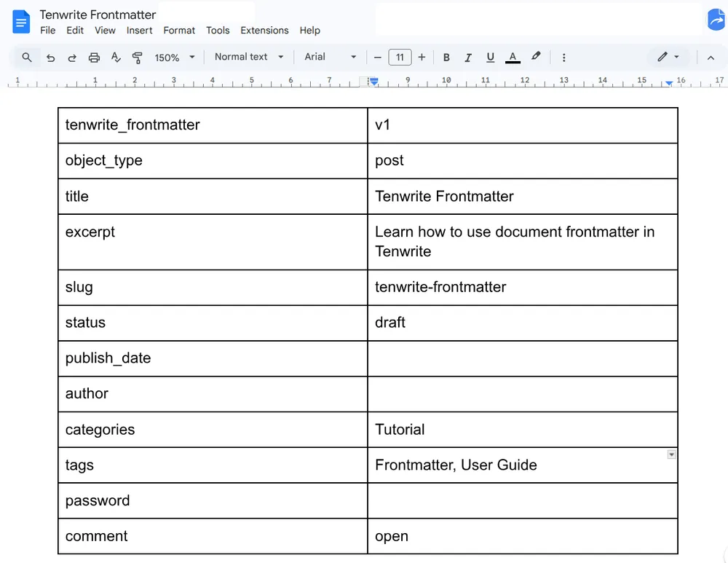This screenshot has width=728, height=563.
Task: Open the Edit menu
Action: coord(75,30)
